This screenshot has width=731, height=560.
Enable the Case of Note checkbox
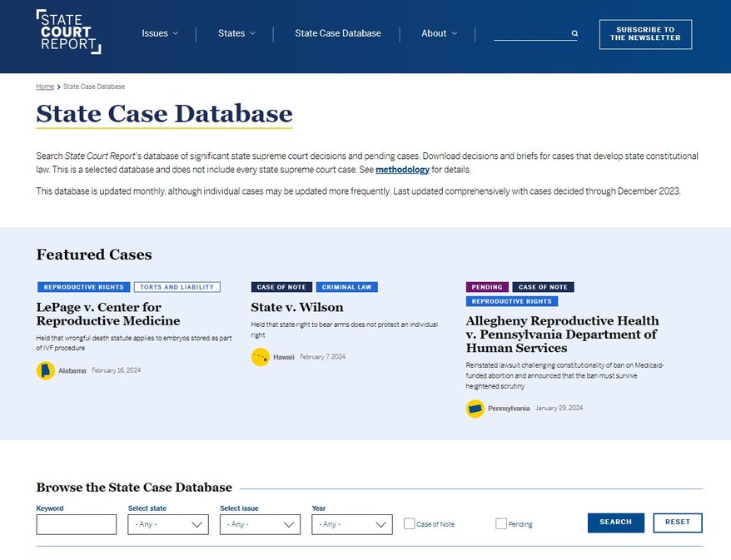[x=409, y=523]
